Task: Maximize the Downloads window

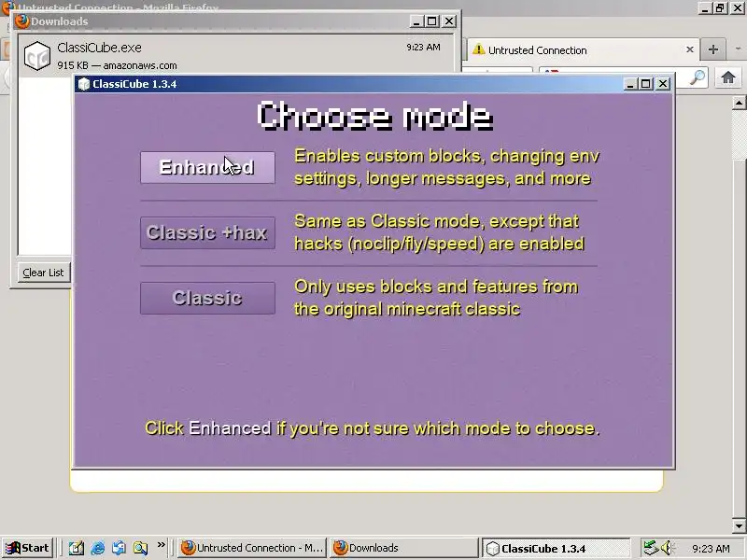Action: tap(432, 21)
